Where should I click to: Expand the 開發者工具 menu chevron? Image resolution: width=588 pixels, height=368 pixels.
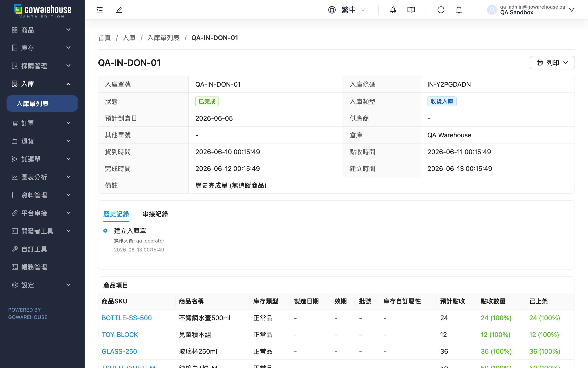tap(69, 231)
